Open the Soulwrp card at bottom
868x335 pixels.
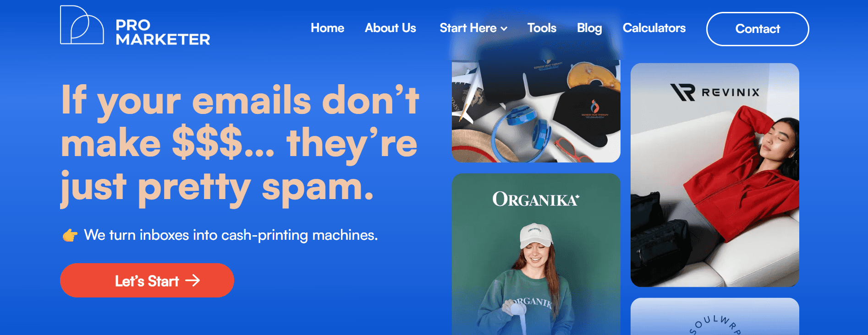coord(715,317)
